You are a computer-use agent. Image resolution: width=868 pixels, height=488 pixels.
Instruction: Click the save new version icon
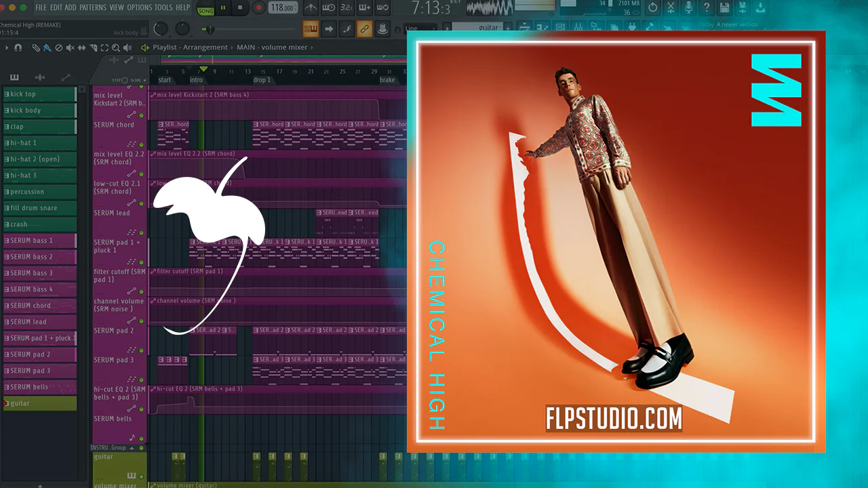coord(743,7)
